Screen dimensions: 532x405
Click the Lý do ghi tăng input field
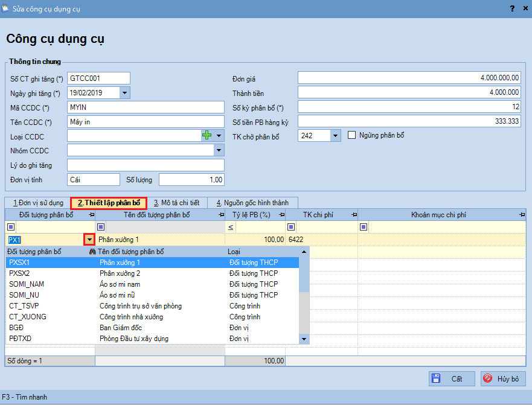(146, 165)
